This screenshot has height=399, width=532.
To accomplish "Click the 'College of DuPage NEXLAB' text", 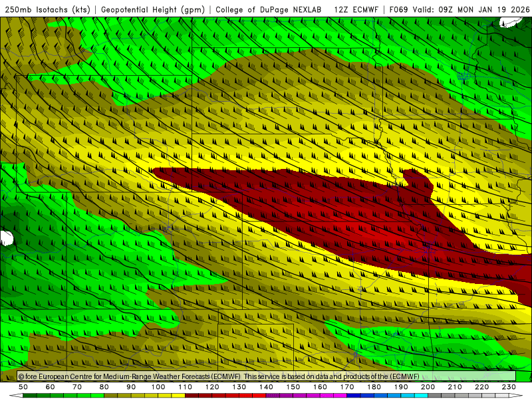I will tap(269, 10).
